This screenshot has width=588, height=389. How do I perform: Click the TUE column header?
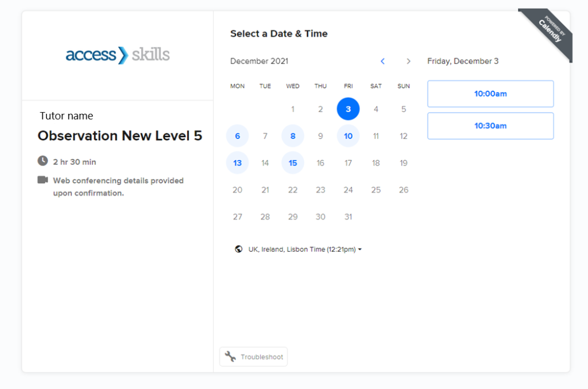(265, 86)
